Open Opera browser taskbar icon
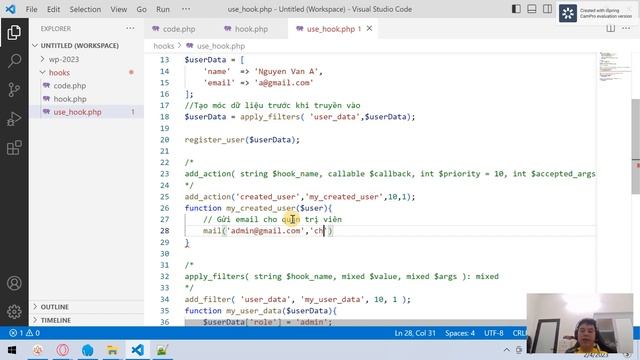 (x=62, y=350)
